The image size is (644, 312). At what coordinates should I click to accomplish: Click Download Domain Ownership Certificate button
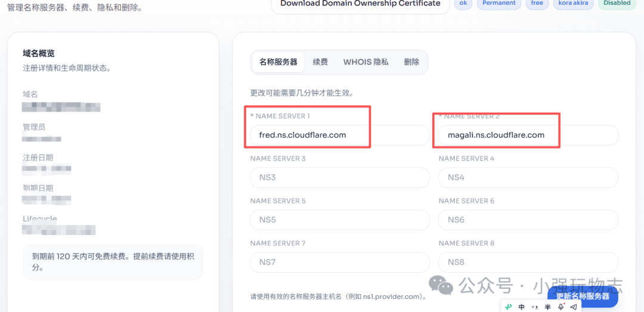[x=360, y=4]
